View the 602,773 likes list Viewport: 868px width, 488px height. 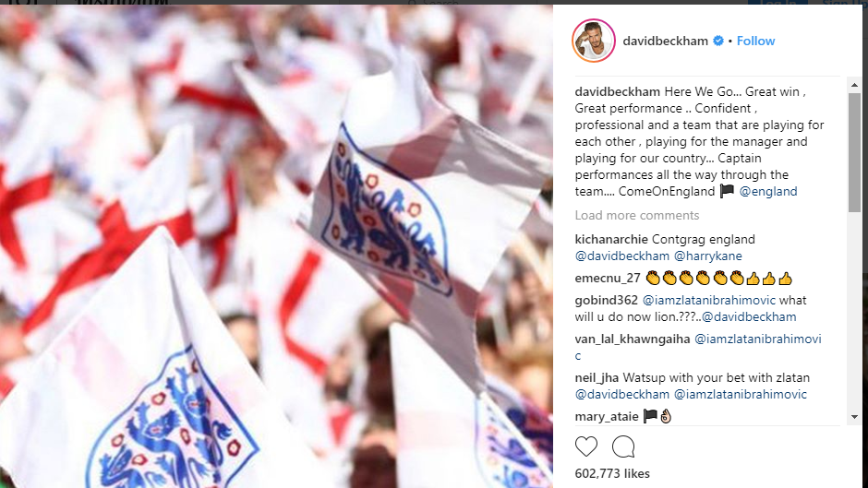(612, 473)
